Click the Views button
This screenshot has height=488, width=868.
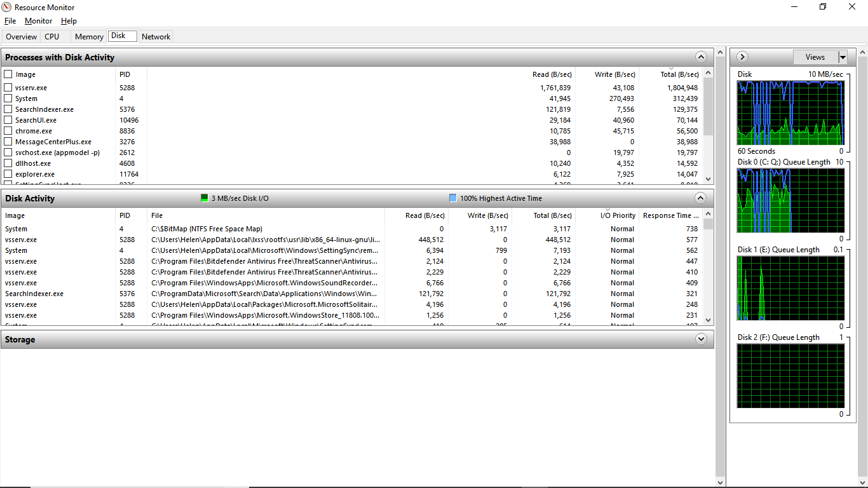click(815, 57)
